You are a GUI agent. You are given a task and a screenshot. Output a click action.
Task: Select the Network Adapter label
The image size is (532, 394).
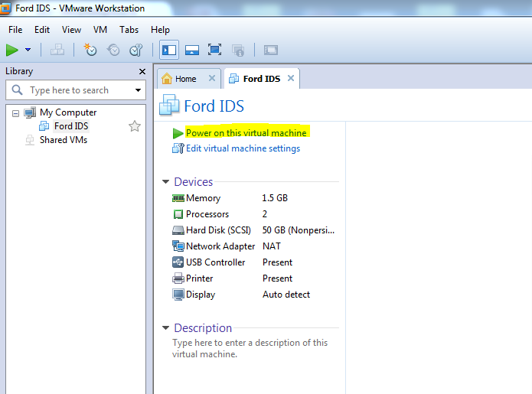220,246
